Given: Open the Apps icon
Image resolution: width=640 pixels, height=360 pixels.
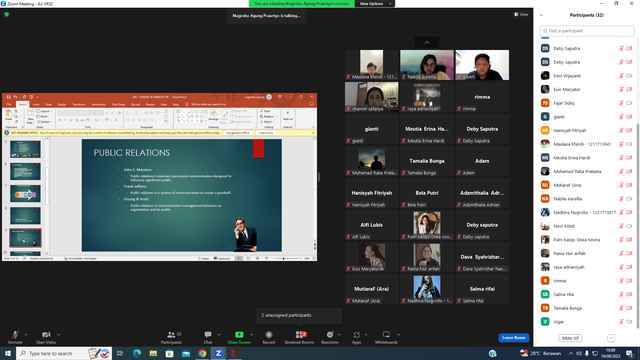Looking at the screenshot, I should [x=356, y=335].
